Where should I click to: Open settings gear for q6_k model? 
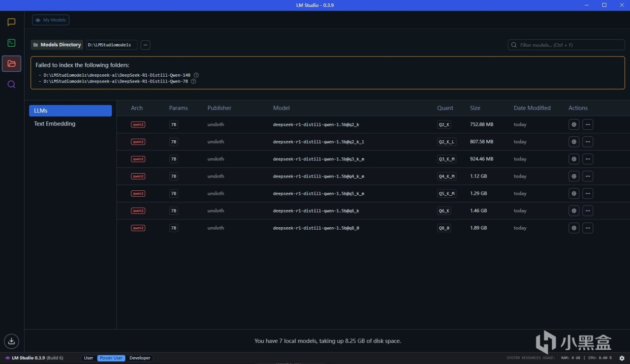[x=574, y=211]
